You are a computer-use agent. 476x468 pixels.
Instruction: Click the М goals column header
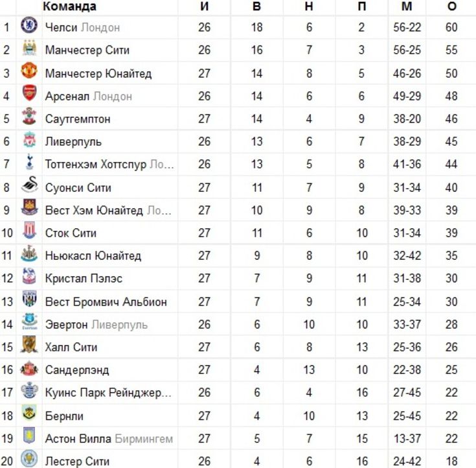tap(407, 6)
